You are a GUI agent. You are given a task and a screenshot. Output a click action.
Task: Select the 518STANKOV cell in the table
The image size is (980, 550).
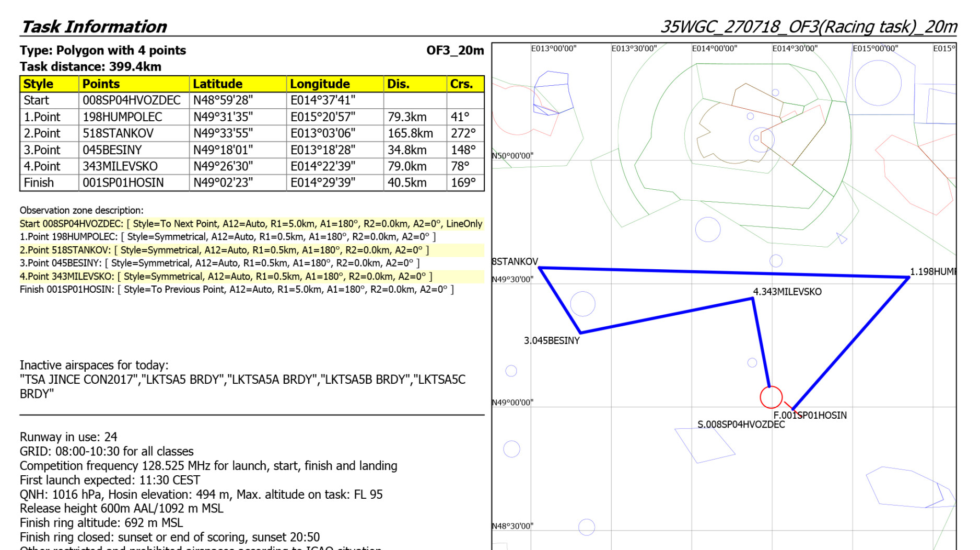pos(118,133)
